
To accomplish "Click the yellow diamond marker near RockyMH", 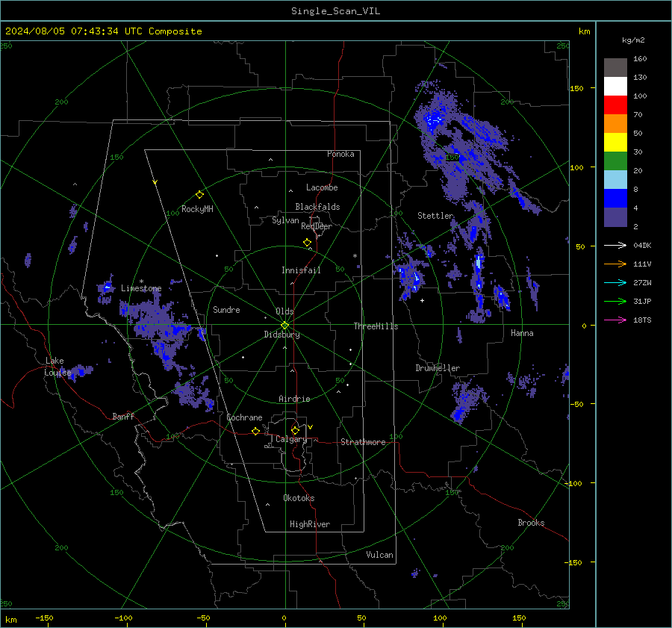I will (x=199, y=195).
